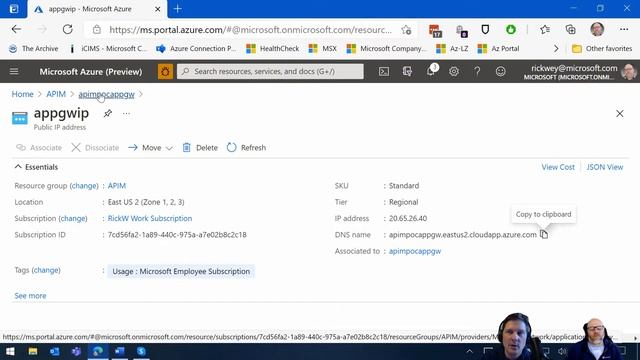Copy the DNS name to clipboard
This screenshot has width=640, height=360.
click(544, 234)
